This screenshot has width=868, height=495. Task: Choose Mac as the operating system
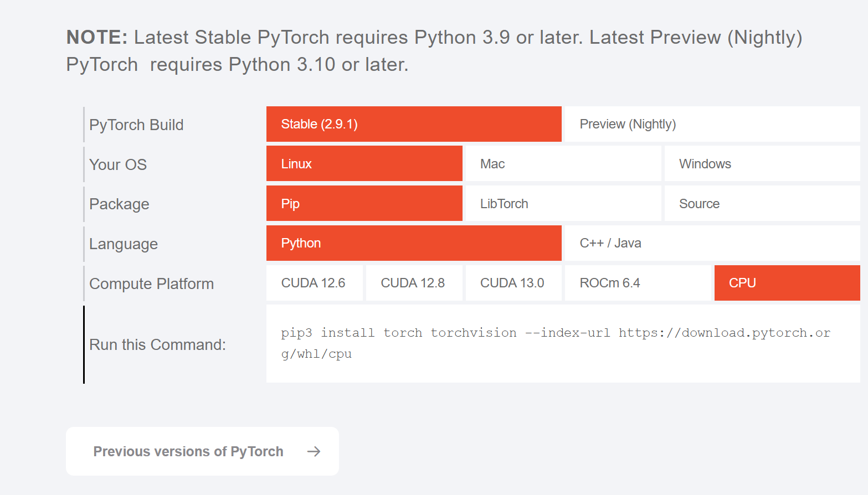pyautogui.click(x=562, y=163)
